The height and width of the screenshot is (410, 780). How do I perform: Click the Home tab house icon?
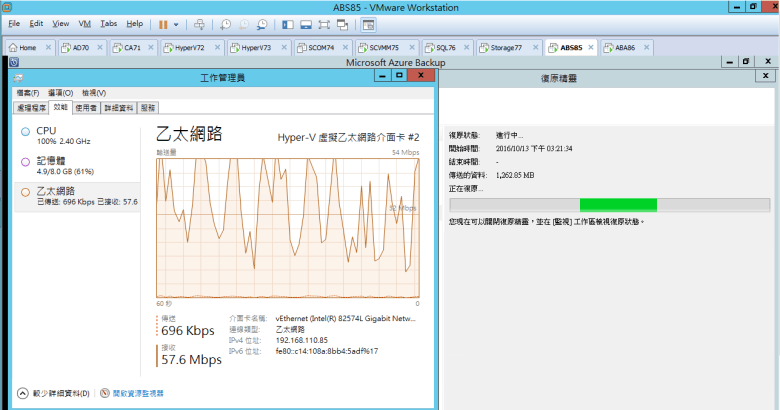pos(13,47)
